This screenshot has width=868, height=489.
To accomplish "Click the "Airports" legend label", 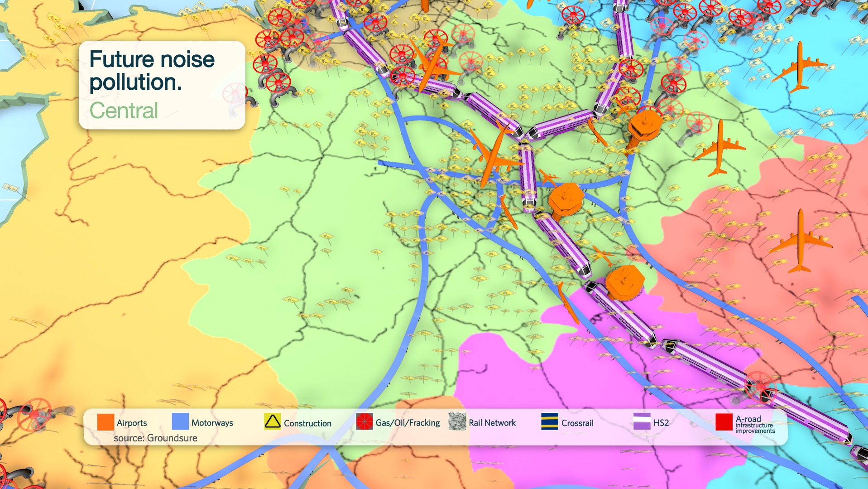I will 132,423.
